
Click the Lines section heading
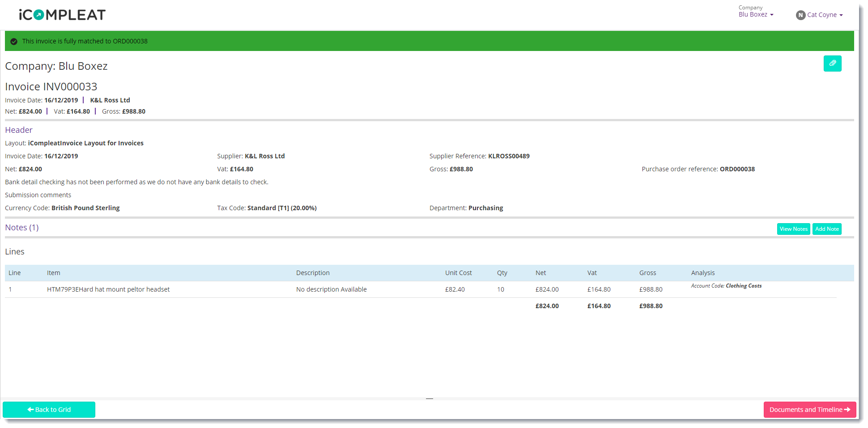point(15,252)
